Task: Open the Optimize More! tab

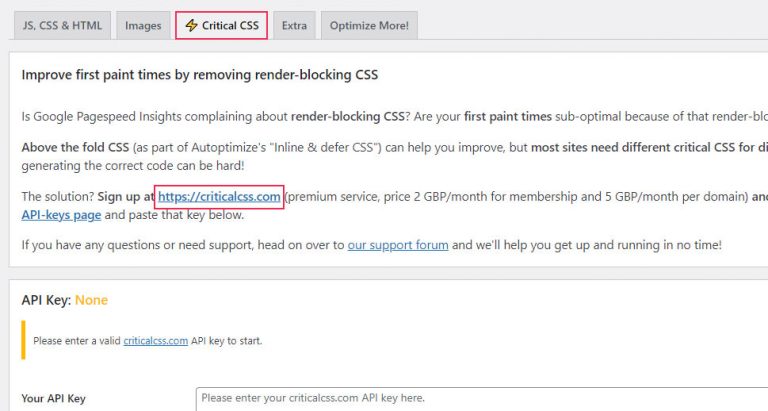Action: [369, 25]
